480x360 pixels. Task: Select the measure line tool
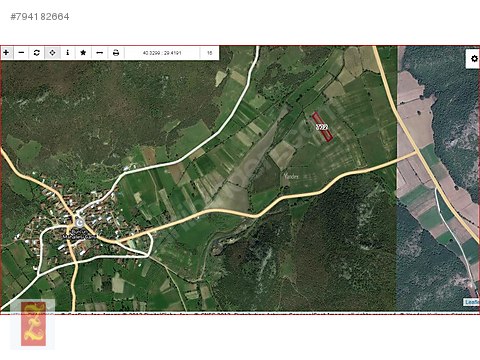click(99, 53)
